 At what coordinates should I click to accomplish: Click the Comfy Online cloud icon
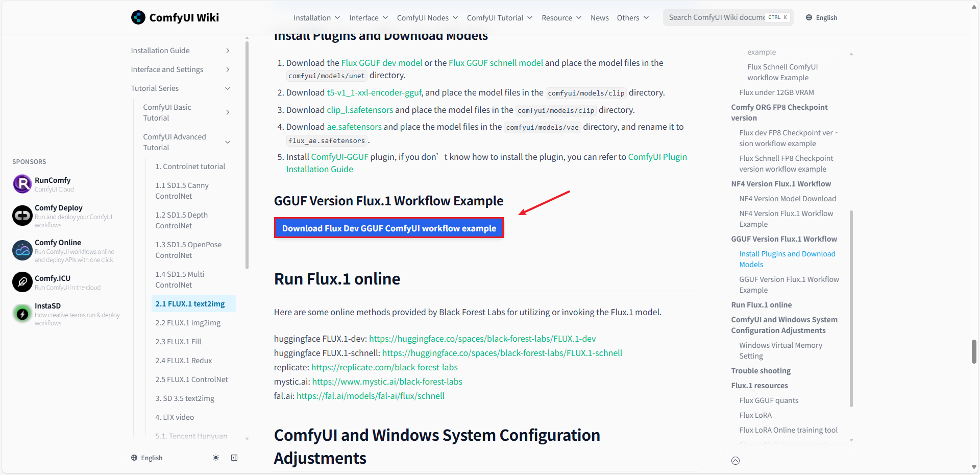point(22,250)
